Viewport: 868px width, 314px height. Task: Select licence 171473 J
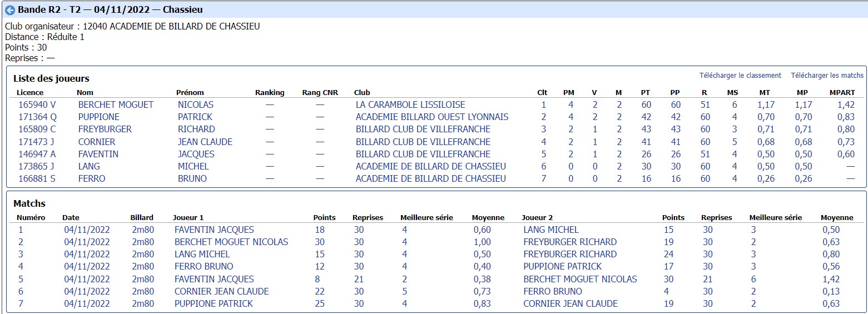click(36, 142)
